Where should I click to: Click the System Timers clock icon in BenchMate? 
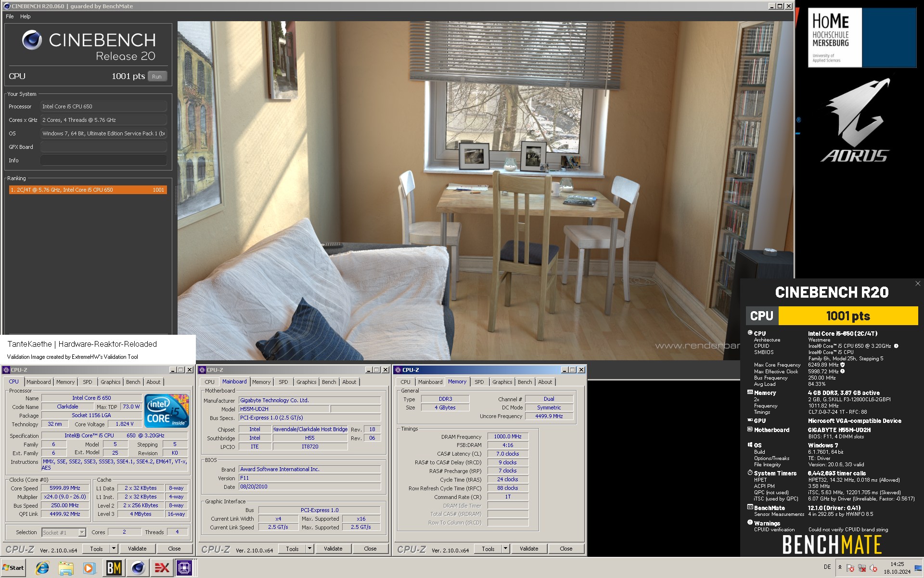point(750,473)
